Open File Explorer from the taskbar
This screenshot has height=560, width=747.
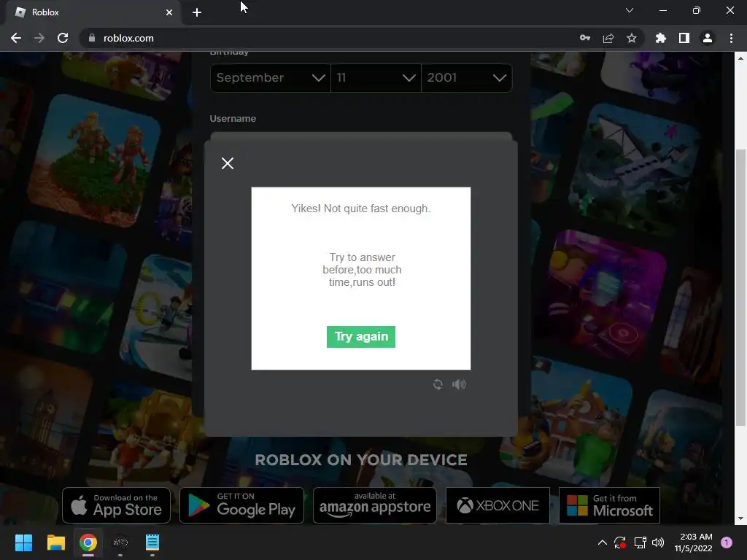tap(55, 542)
